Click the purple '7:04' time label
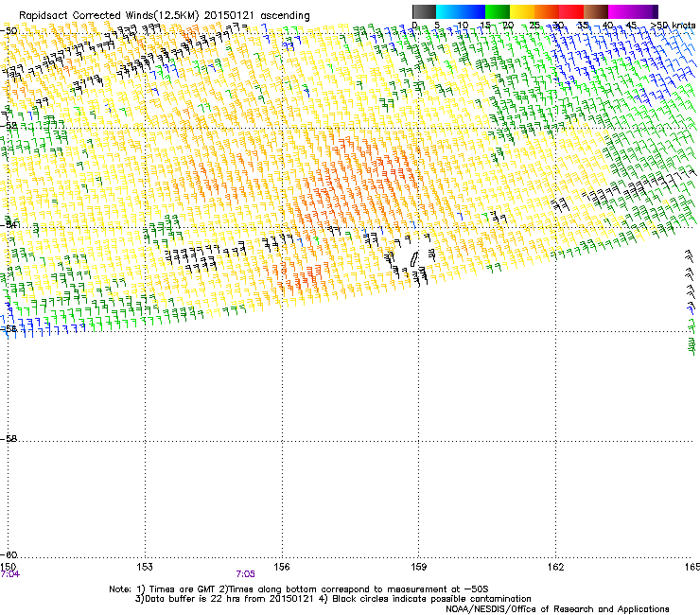 10,574
